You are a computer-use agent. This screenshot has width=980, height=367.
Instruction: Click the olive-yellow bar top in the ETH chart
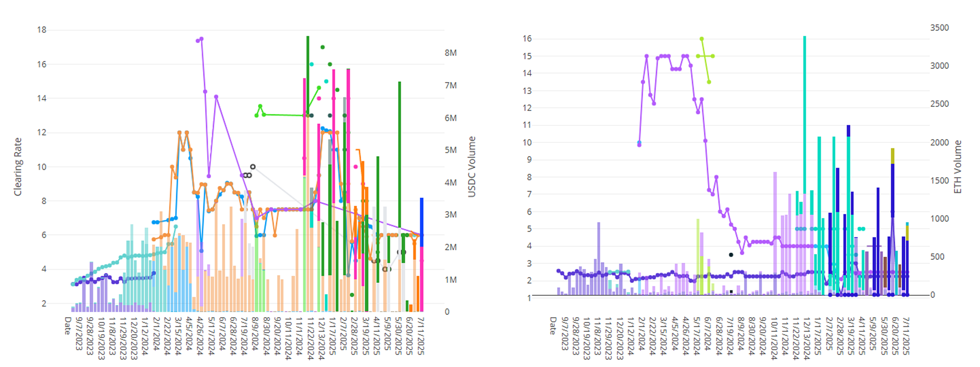coord(892,156)
